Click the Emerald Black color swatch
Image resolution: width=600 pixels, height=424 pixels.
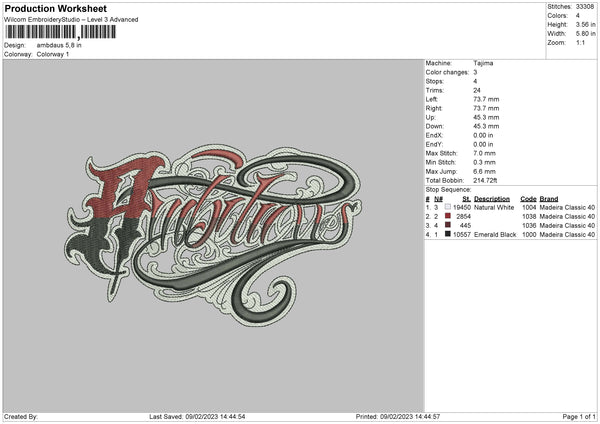(x=448, y=234)
